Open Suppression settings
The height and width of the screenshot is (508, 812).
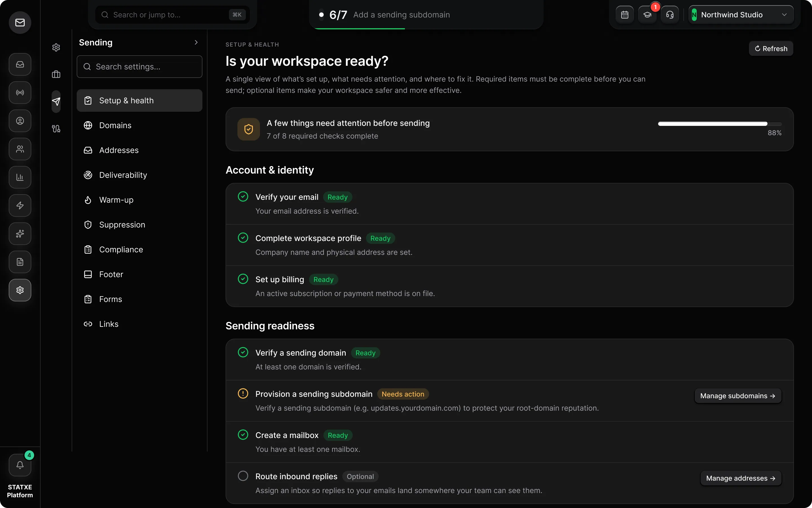pyautogui.click(x=139, y=225)
